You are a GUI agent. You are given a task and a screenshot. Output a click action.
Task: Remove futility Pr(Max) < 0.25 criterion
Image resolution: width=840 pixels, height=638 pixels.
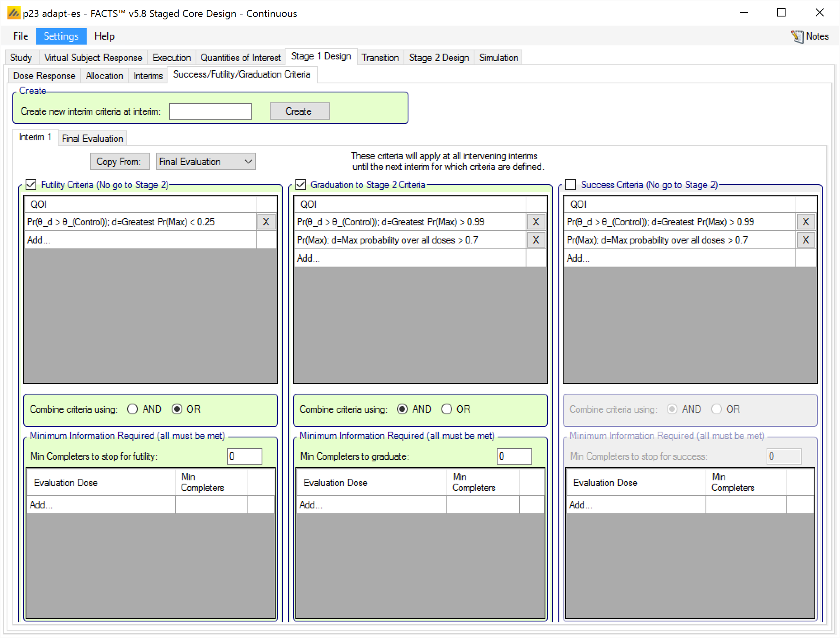tap(266, 222)
